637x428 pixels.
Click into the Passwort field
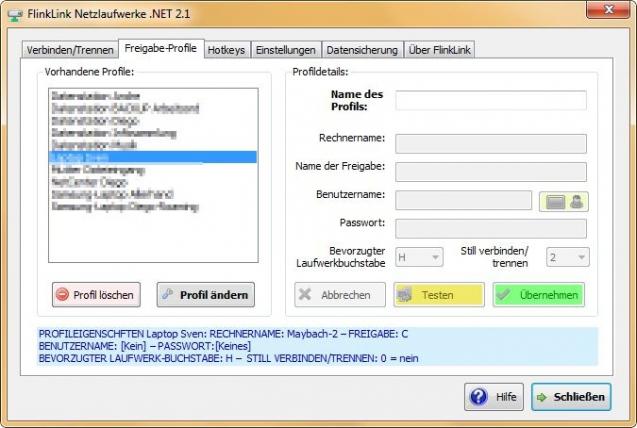pyautogui.click(x=491, y=229)
